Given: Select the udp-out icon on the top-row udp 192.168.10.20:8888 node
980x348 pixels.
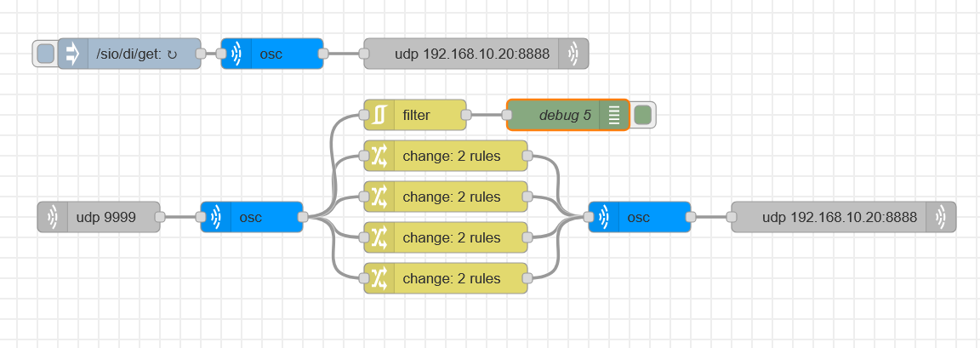Looking at the screenshot, I should click(x=573, y=54).
